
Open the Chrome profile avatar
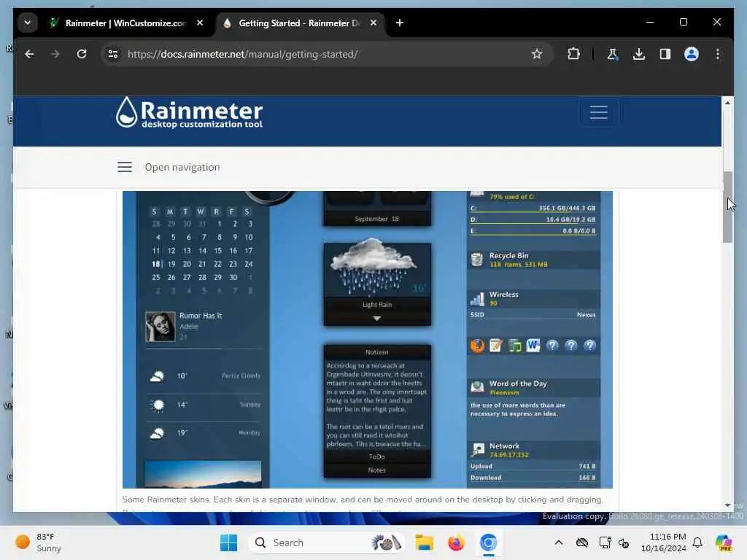pos(692,54)
